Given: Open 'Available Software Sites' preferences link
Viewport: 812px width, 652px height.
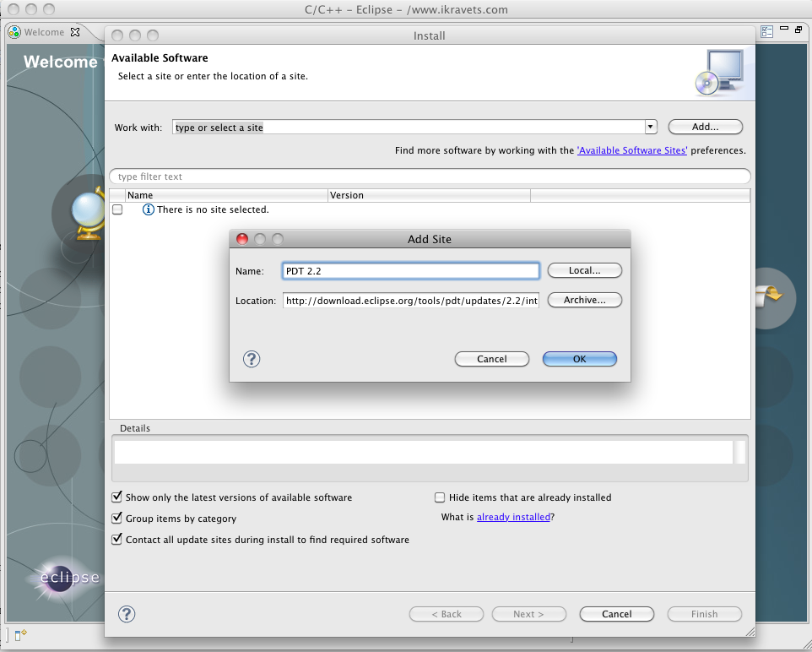Looking at the screenshot, I should tap(632, 150).
